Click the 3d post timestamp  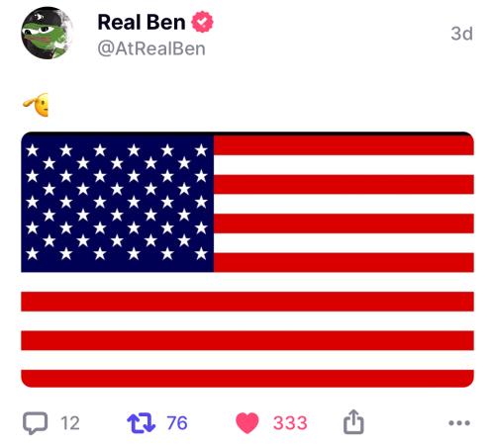tap(461, 34)
